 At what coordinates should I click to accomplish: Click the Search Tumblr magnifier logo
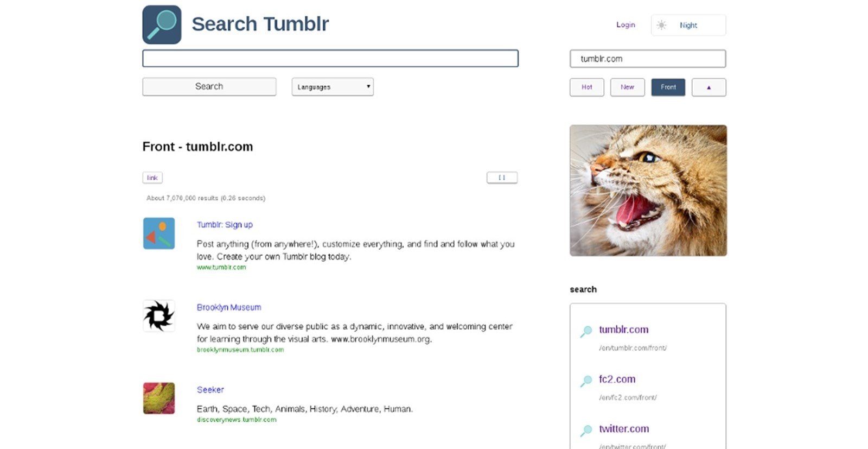click(162, 25)
